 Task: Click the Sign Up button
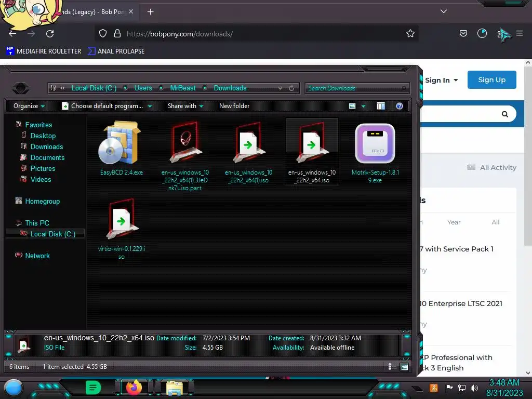click(491, 79)
